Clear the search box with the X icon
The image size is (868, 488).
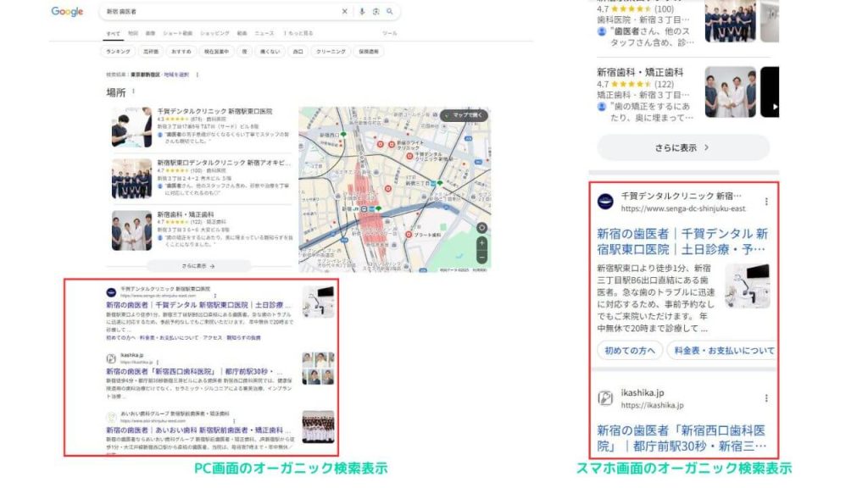(345, 11)
